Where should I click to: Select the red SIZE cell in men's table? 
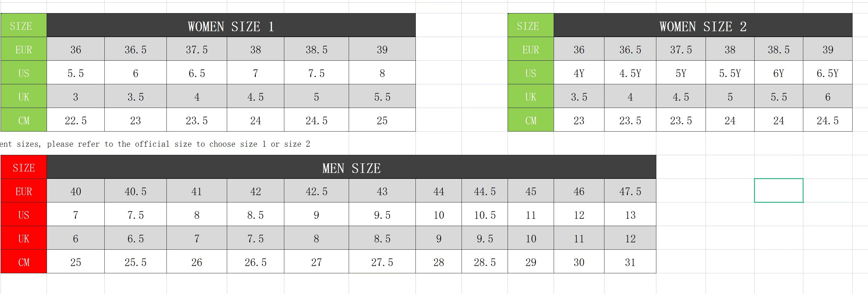[24, 167]
